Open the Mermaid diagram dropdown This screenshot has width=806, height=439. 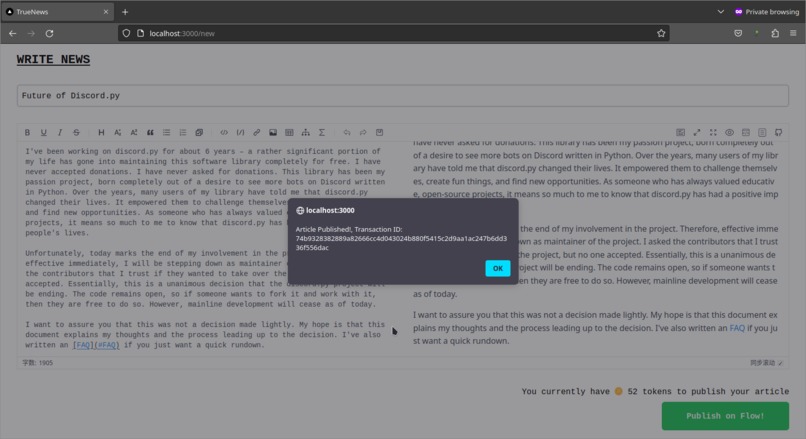click(306, 133)
